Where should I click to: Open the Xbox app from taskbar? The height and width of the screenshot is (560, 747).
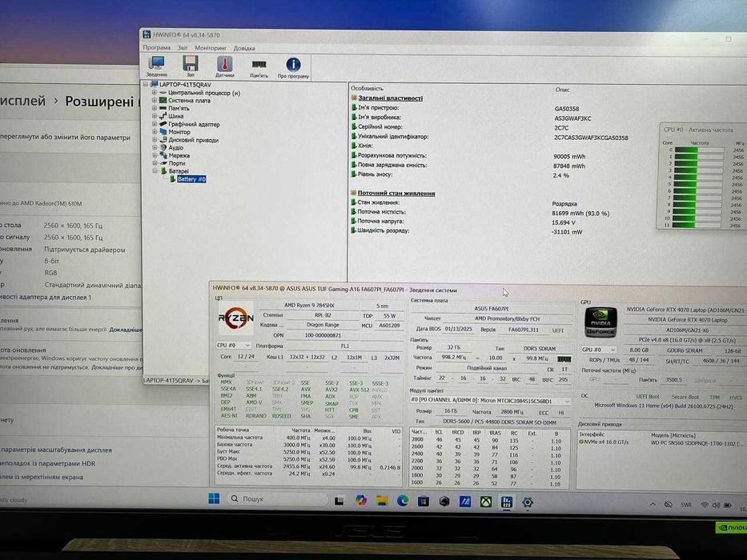click(x=485, y=502)
